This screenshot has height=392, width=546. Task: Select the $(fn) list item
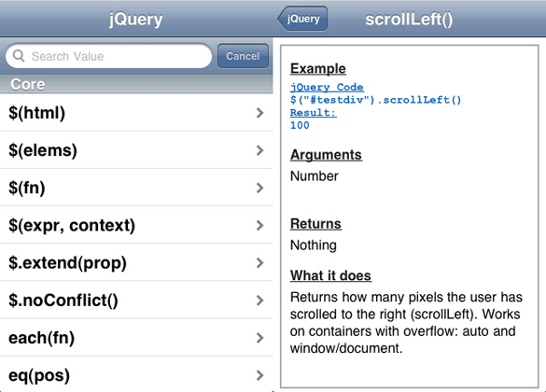click(136, 188)
